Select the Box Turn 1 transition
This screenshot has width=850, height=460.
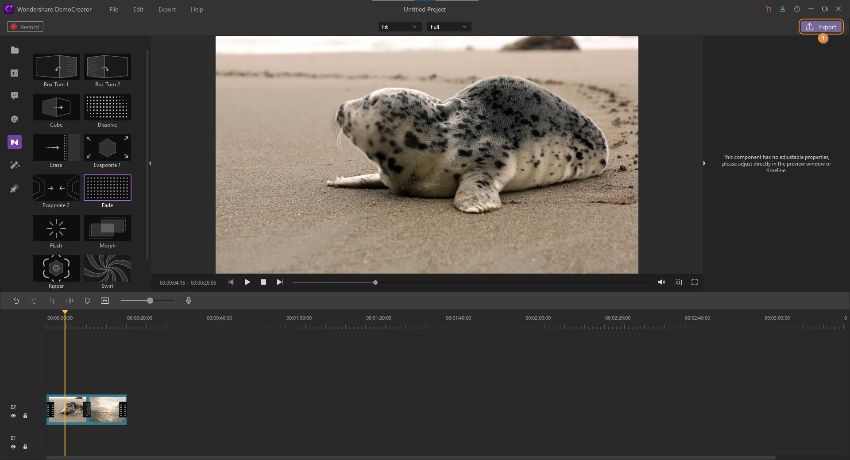click(x=56, y=67)
